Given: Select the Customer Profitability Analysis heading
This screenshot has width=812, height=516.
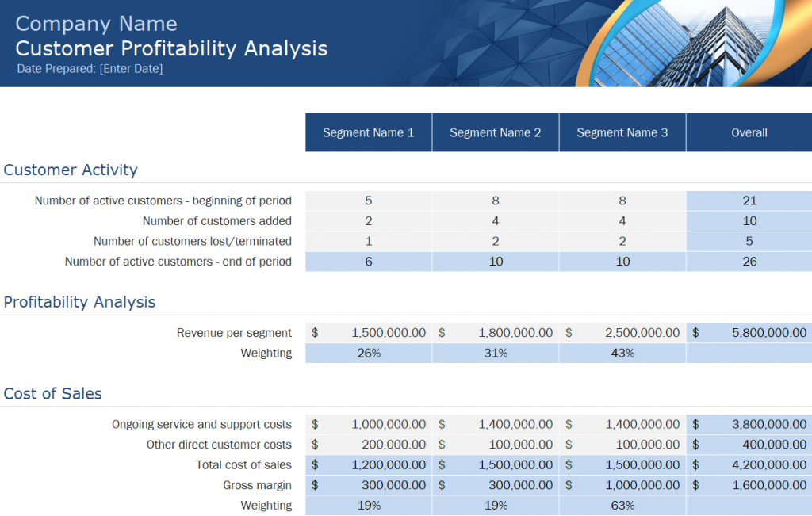Looking at the screenshot, I should tap(171, 48).
